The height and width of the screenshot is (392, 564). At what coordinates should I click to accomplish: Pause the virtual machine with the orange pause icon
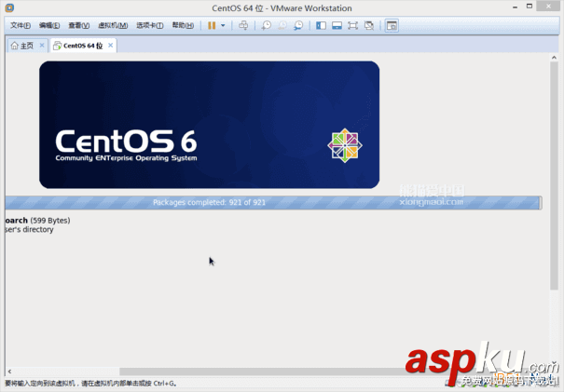pyautogui.click(x=212, y=25)
